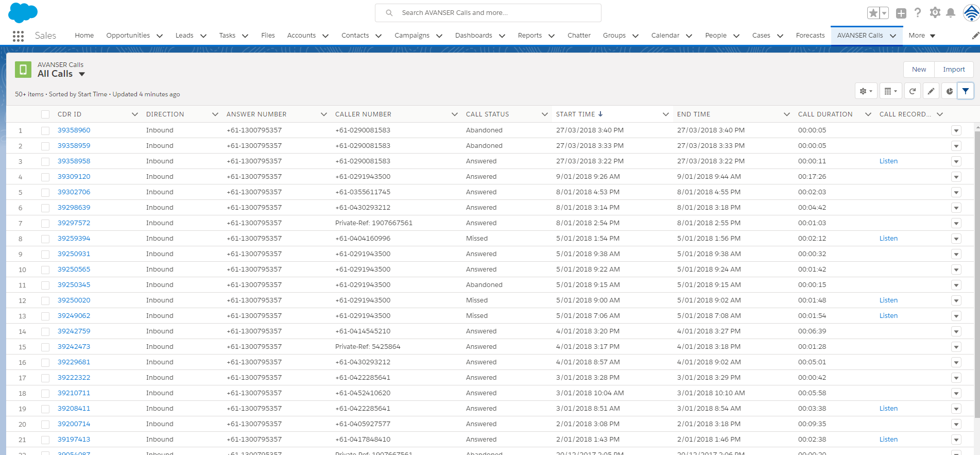This screenshot has width=980, height=455.
Task: Open the Global Actions plus icon
Action: click(901, 13)
